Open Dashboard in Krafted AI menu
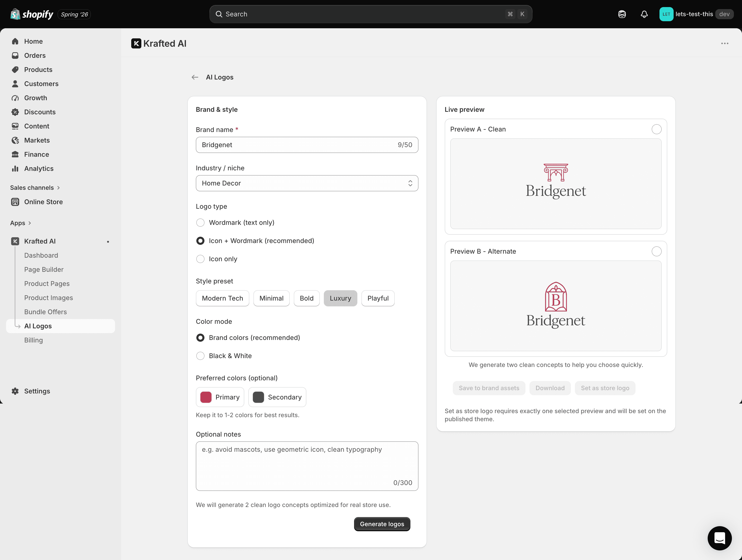Image resolution: width=742 pixels, height=560 pixels. [41, 255]
